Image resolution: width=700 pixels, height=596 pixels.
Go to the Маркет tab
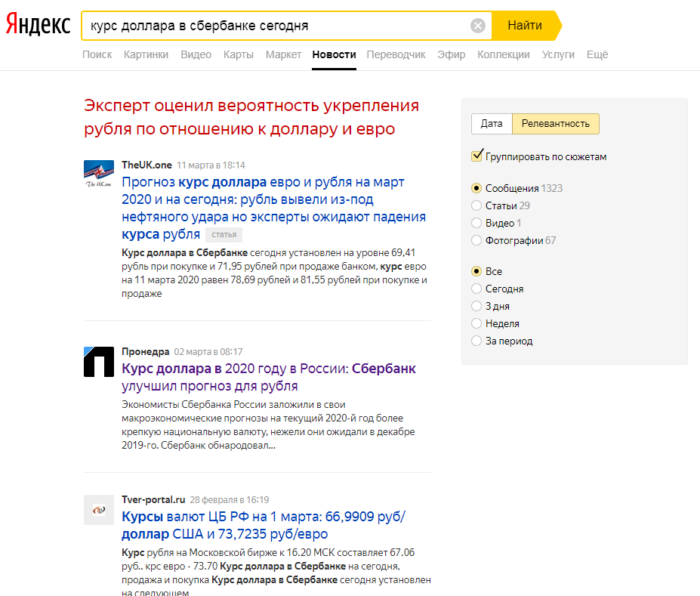pyautogui.click(x=283, y=54)
